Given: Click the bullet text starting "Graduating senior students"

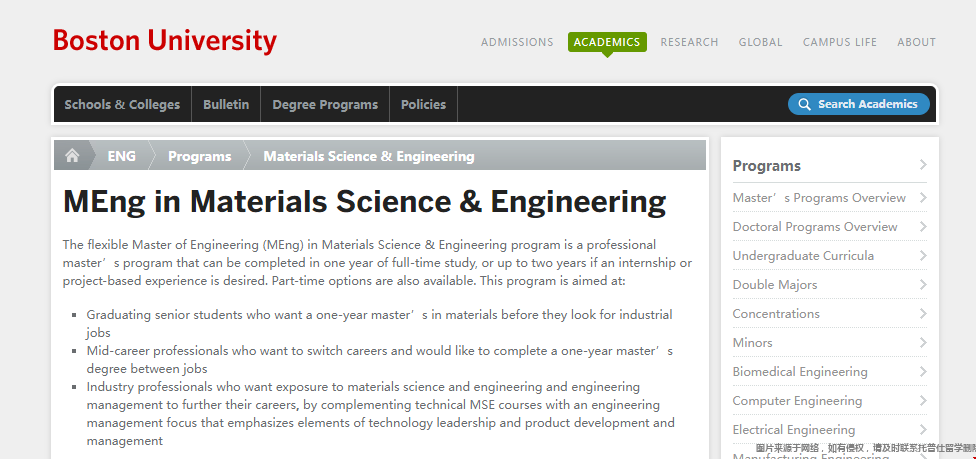Looking at the screenshot, I should (x=379, y=323).
